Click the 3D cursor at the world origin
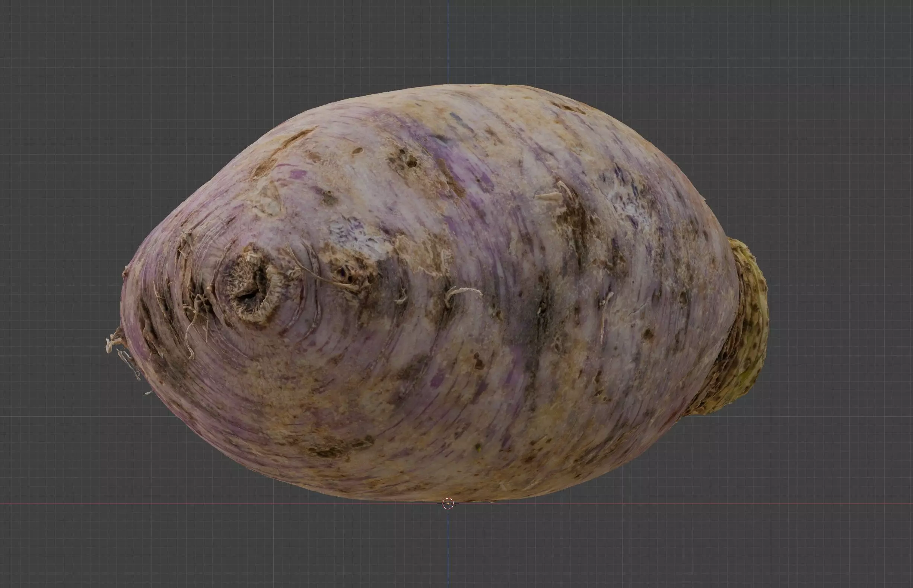Screen dimensions: 913x588 click(448, 503)
